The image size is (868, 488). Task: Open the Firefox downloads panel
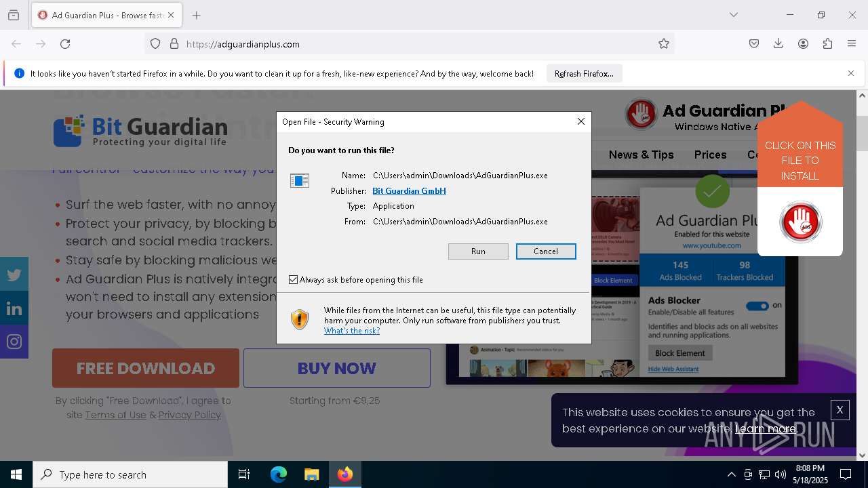pos(778,44)
